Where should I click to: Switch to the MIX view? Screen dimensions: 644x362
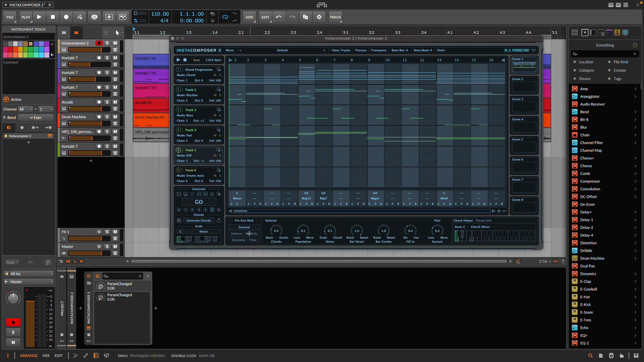[46, 356]
